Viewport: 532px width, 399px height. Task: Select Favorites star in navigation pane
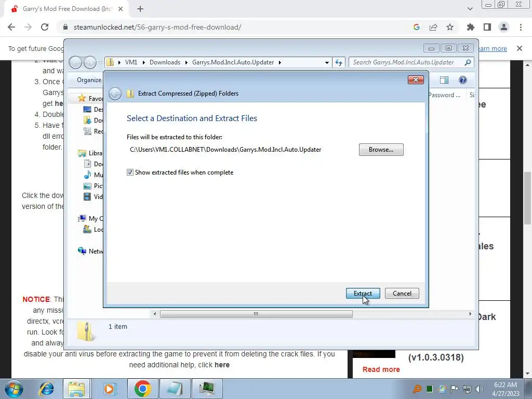pos(82,98)
